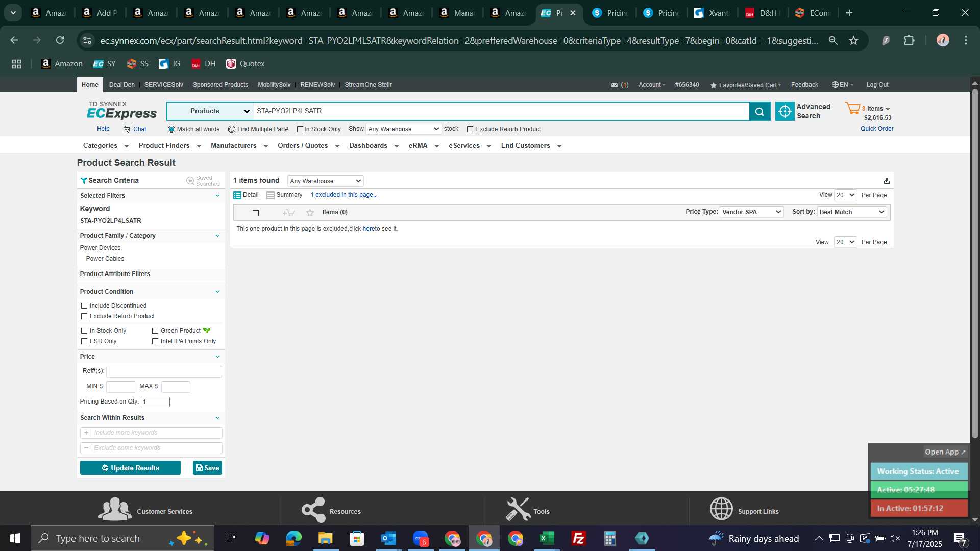Open the Products search type dropdown

tap(210, 111)
